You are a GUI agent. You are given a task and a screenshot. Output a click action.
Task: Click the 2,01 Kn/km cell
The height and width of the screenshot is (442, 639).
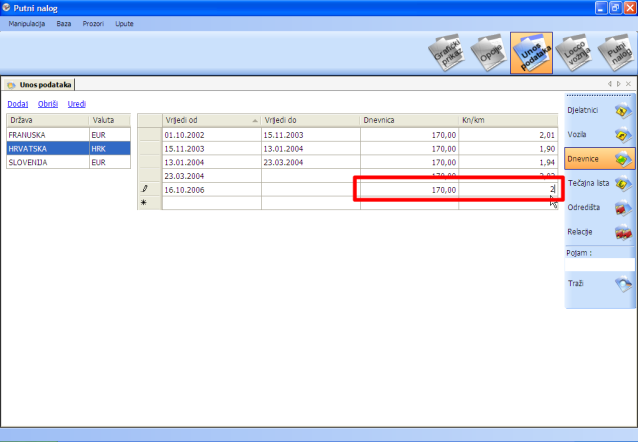tap(508, 135)
